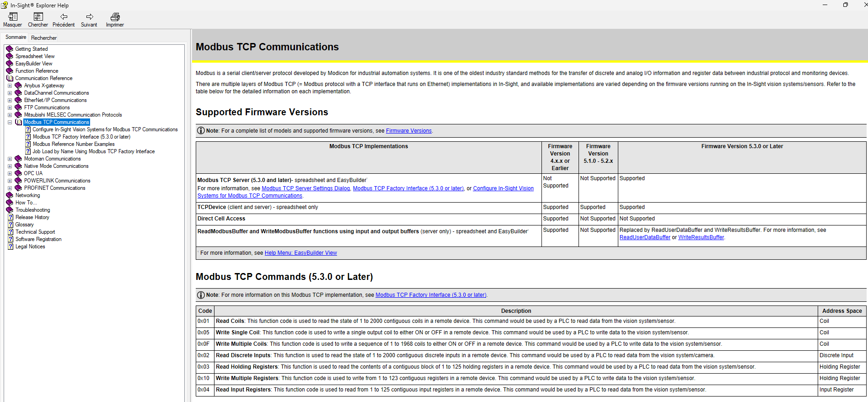Select Modbus Reference Number Examples topic
This screenshot has width=868, height=402.
coord(73,144)
